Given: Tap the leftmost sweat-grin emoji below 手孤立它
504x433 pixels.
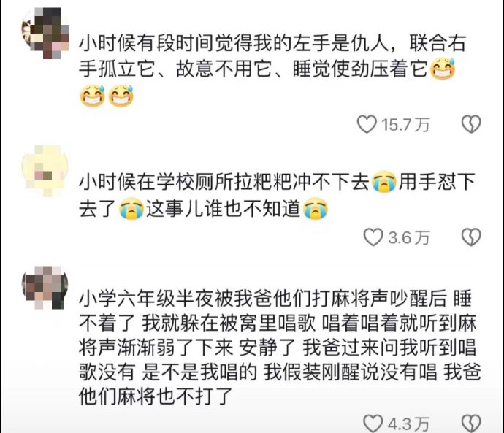Looking at the screenshot, I should tap(92, 96).
